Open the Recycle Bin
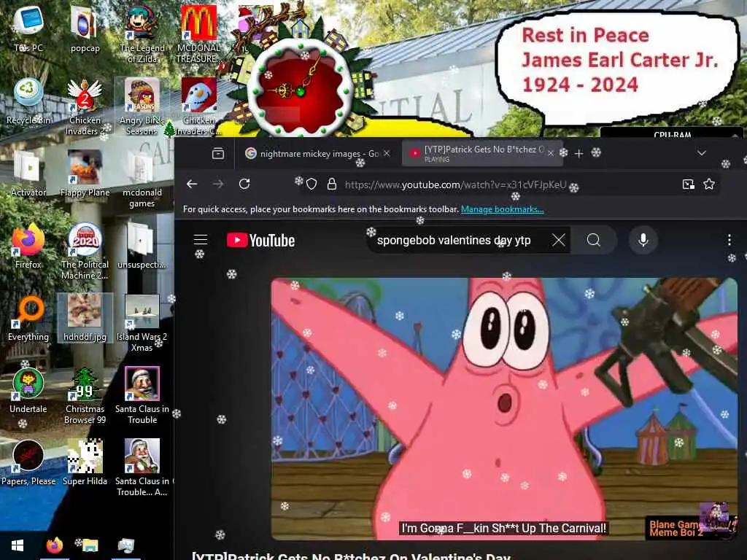Viewport: 747px width, 560px height. [x=28, y=101]
